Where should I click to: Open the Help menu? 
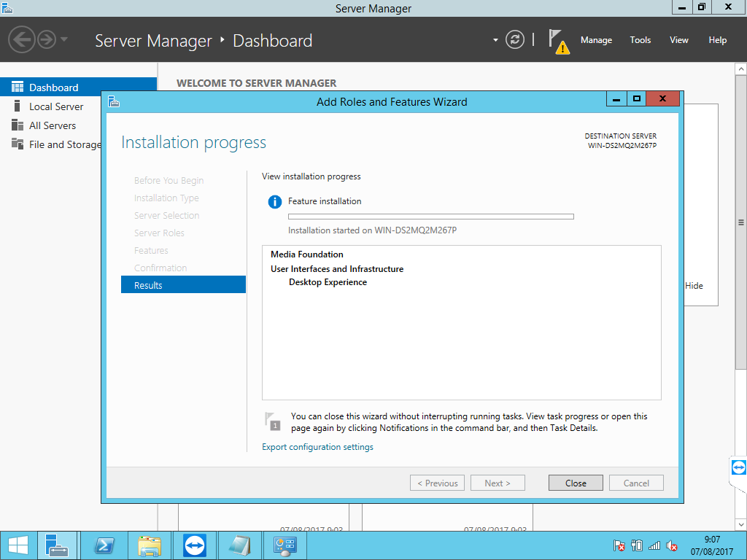718,40
